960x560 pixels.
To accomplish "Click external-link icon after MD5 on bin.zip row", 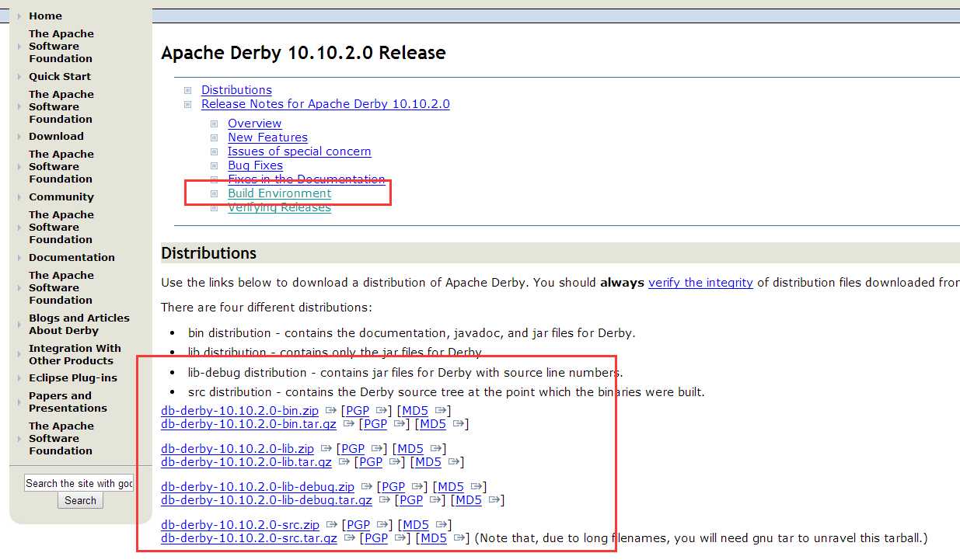I will (x=441, y=410).
